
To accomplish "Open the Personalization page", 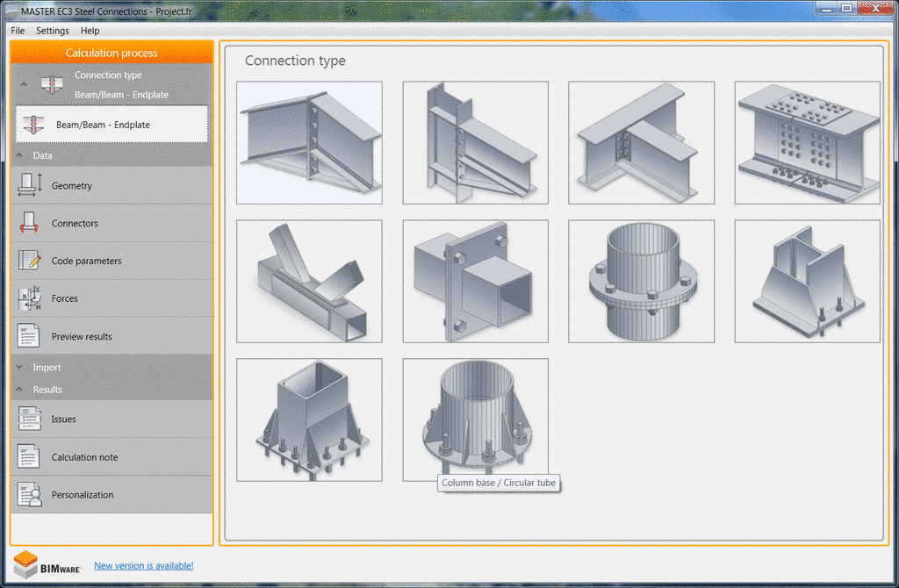I will (x=111, y=495).
